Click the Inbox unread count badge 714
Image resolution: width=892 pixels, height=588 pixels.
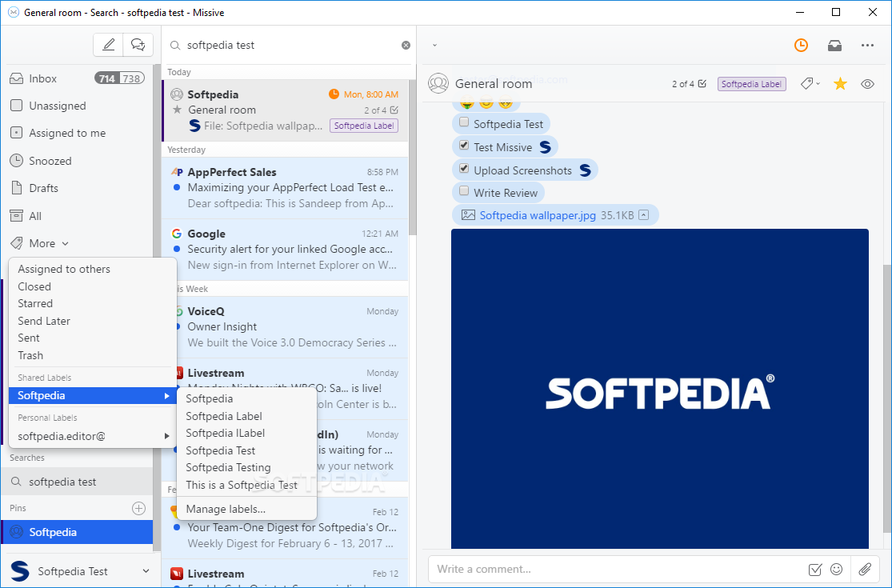point(107,78)
